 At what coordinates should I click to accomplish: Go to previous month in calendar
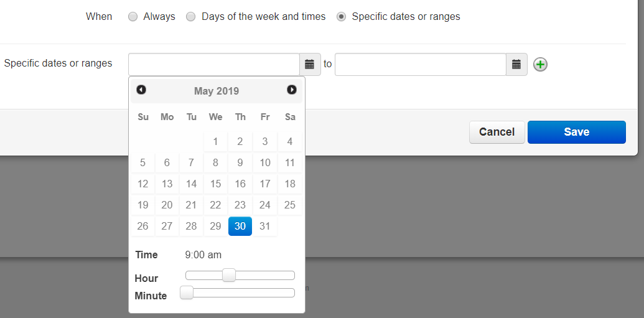(x=141, y=90)
